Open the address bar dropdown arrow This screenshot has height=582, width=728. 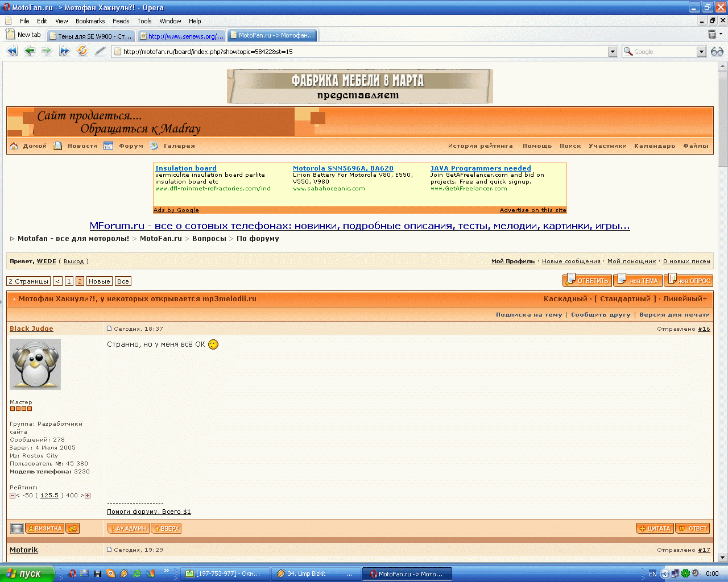click(613, 52)
